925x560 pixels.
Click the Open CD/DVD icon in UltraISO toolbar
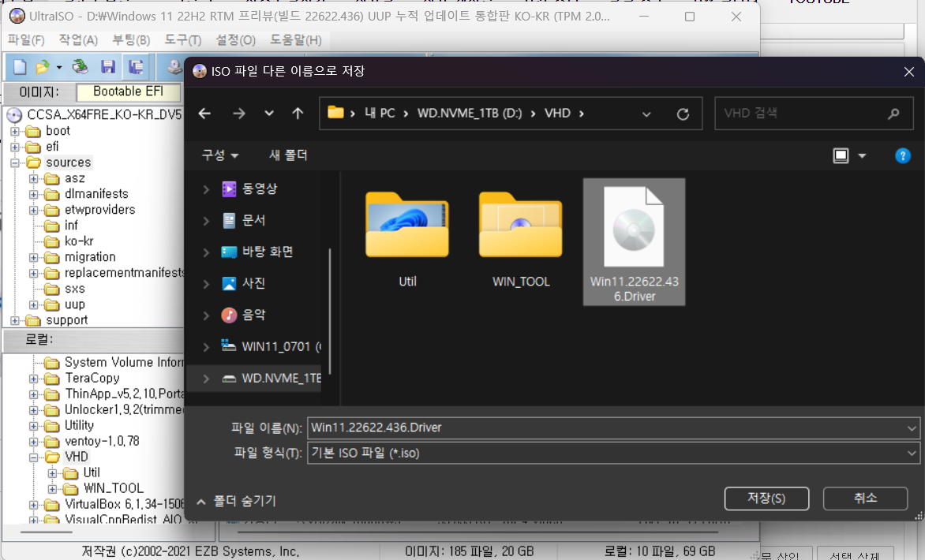coord(80,67)
